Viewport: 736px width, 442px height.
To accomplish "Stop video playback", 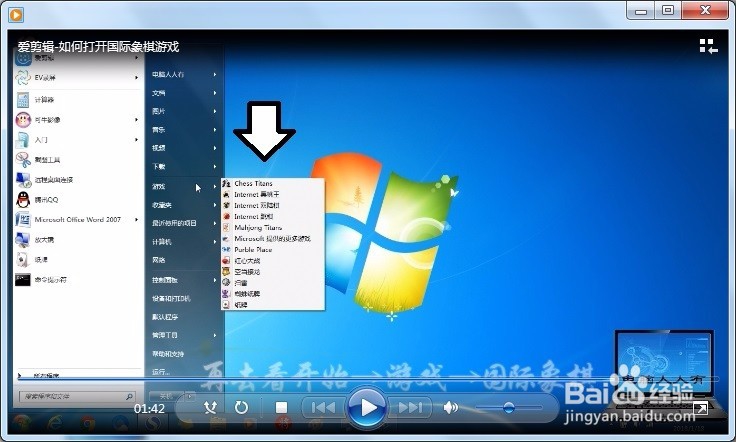I will [x=281, y=407].
